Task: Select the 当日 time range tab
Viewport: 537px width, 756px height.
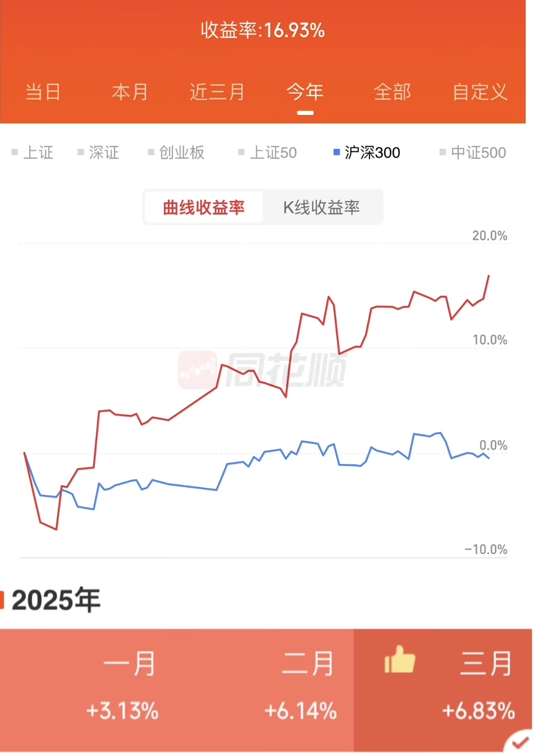Action: tap(43, 92)
